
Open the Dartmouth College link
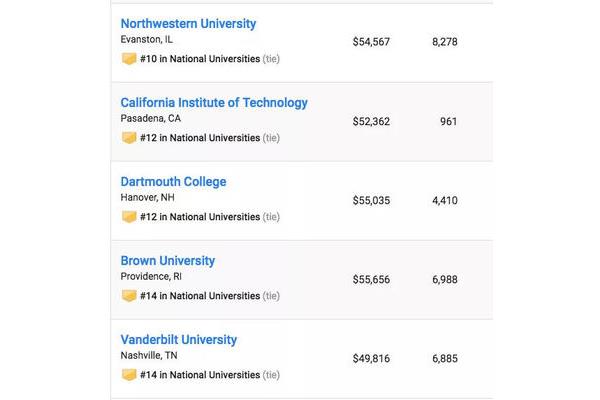pyautogui.click(x=173, y=182)
